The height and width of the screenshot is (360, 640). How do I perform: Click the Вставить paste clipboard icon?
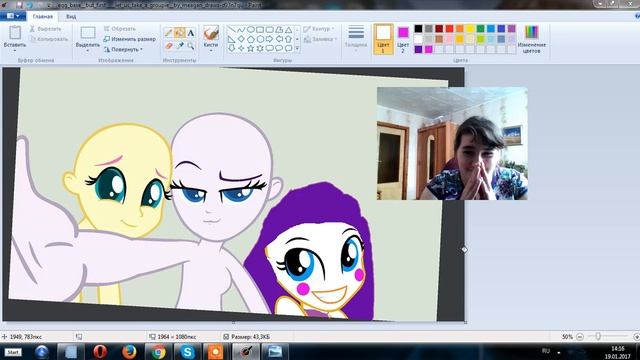pos(15,32)
